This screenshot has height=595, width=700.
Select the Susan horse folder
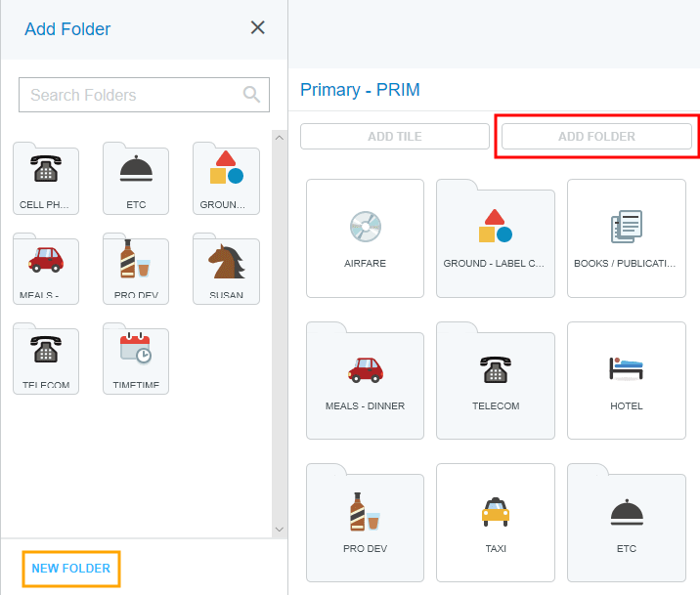click(226, 270)
